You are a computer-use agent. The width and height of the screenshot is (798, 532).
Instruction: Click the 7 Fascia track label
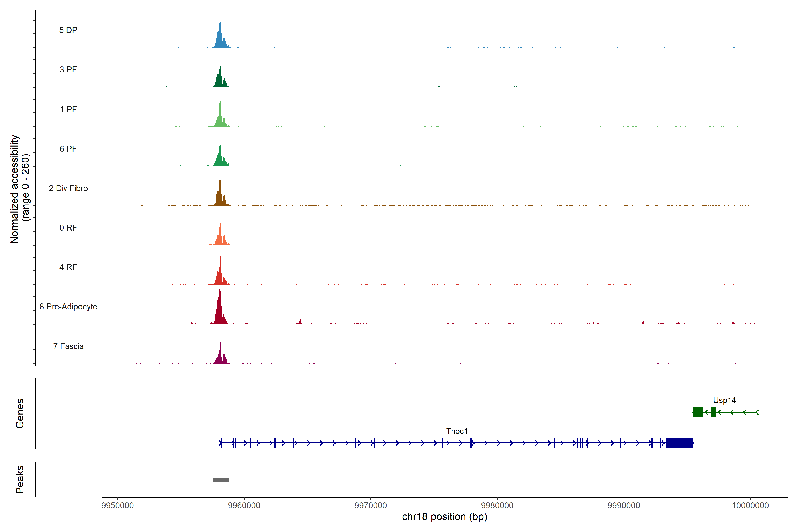tap(68, 346)
